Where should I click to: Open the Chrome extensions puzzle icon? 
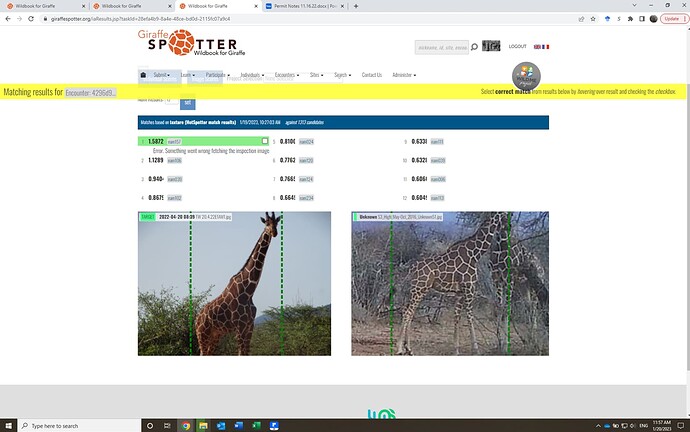(630, 19)
